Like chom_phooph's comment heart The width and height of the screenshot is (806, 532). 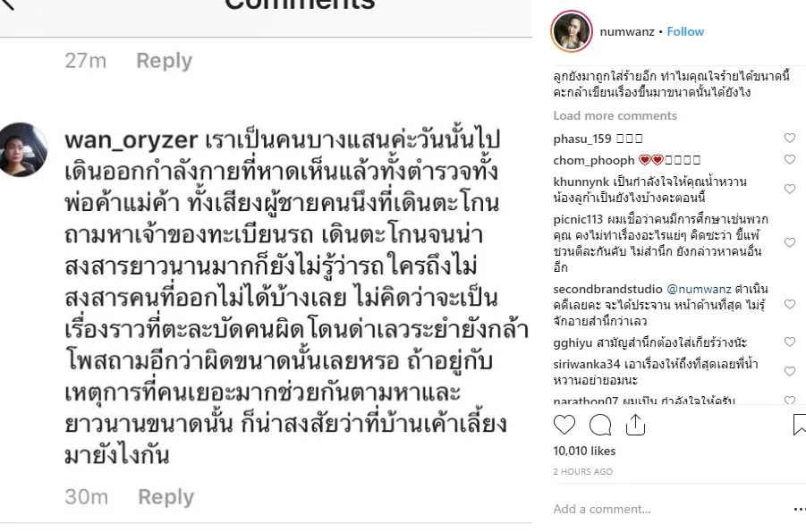pos(790,159)
